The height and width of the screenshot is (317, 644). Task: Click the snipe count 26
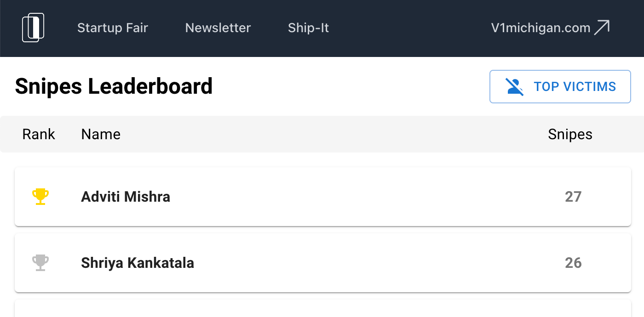(573, 263)
